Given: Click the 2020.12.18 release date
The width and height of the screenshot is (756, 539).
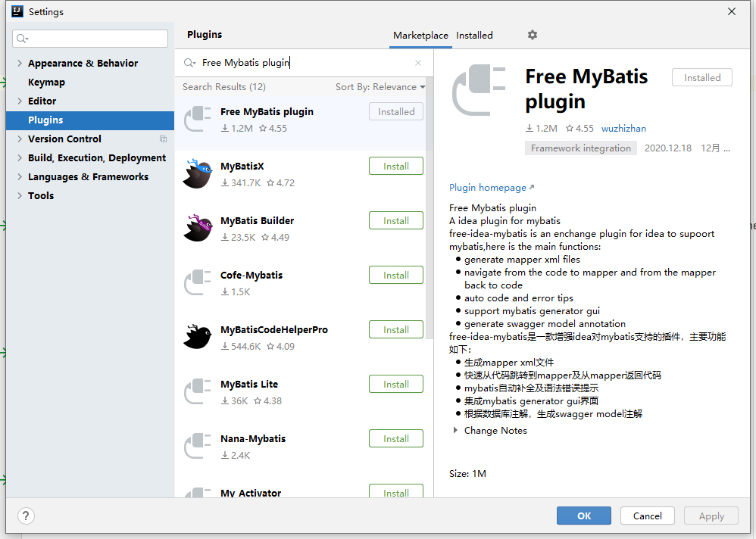Looking at the screenshot, I should coord(668,148).
